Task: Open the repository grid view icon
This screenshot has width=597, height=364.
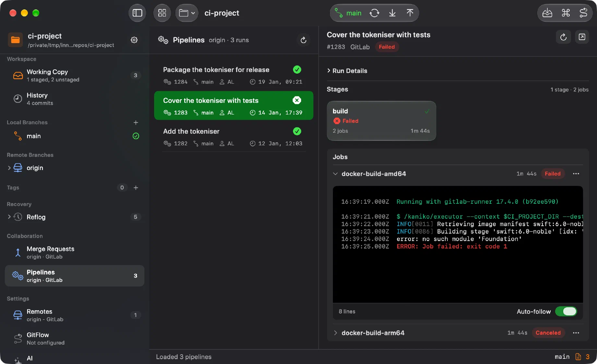Action: 162,13
